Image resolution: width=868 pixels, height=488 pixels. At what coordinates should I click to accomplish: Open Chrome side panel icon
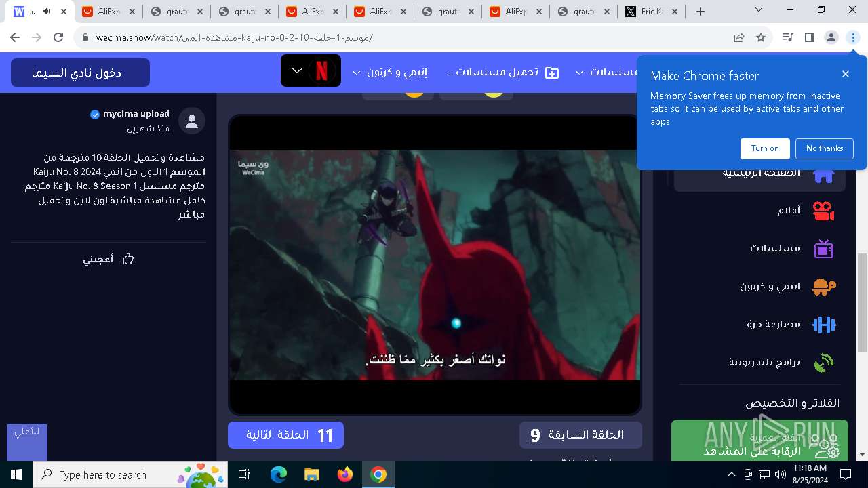point(809,38)
